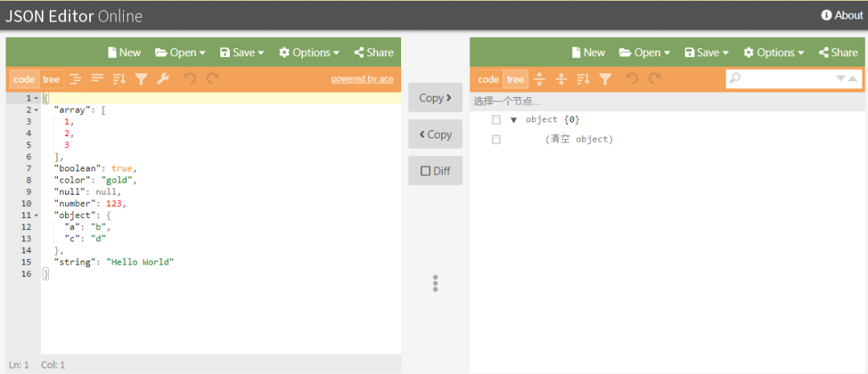Copy right content to left panel

tap(435, 134)
